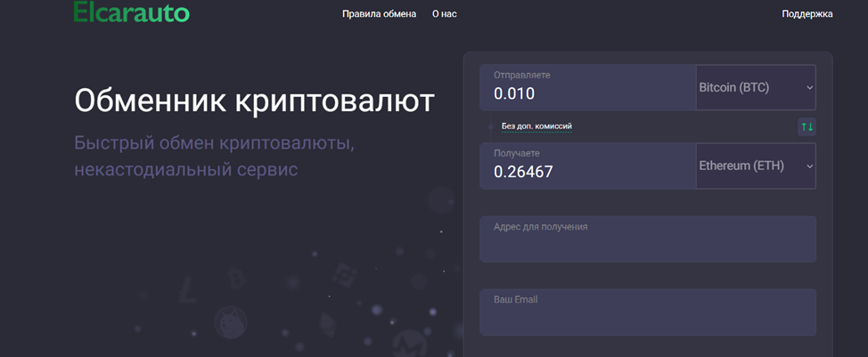
Task: Open the Поддержка link
Action: coord(807,14)
